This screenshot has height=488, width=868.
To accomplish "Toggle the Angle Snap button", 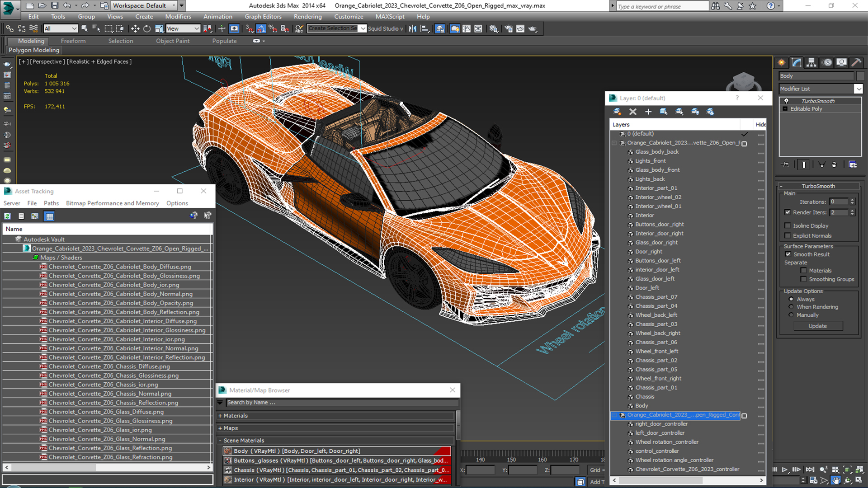I will [261, 28].
